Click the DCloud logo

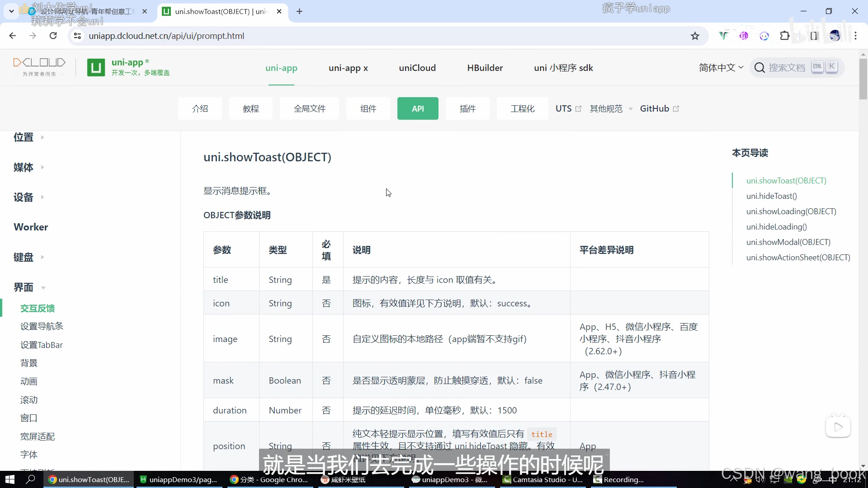(x=39, y=67)
